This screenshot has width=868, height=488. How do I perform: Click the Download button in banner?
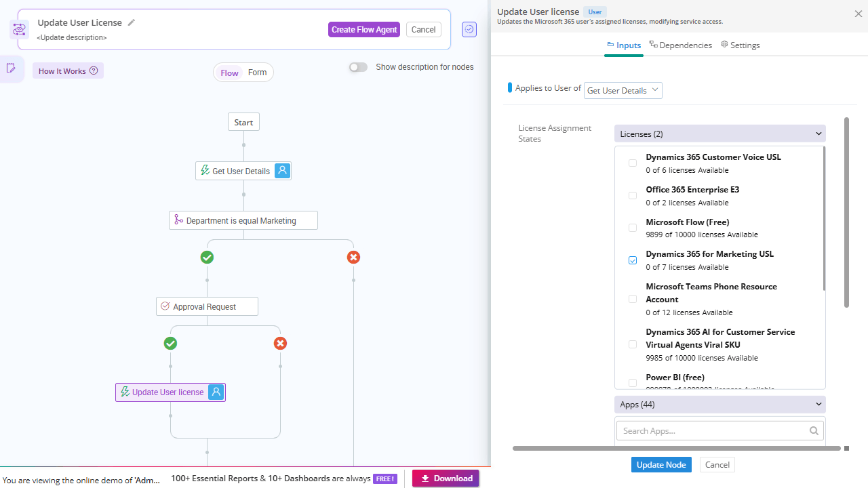click(446, 479)
